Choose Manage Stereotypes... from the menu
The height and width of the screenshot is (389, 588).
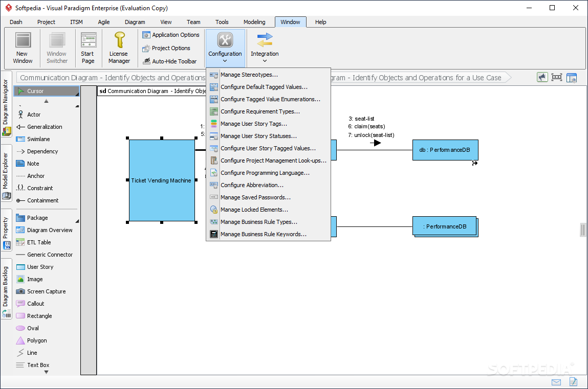pyautogui.click(x=269, y=75)
